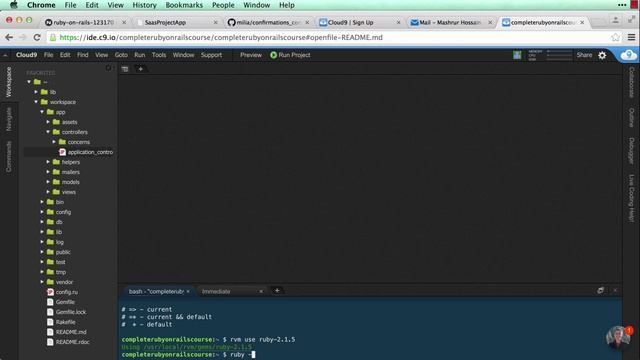Switch to the Mail browser tab
The image size is (640, 360).
point(451,22)
